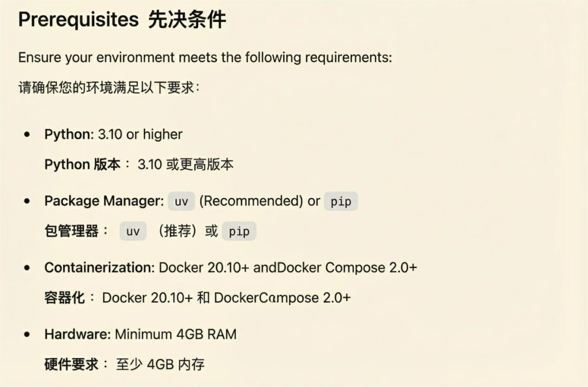588x387 pixels.
Task: Click the bold Package Manager: label
Action: (104, 201)
